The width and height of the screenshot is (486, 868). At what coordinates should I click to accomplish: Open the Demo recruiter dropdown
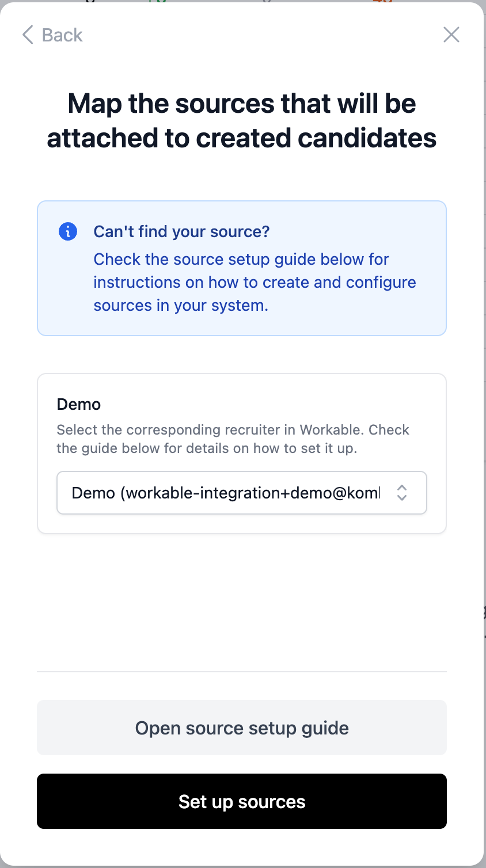pyautogui.click(x=241, y=493)
